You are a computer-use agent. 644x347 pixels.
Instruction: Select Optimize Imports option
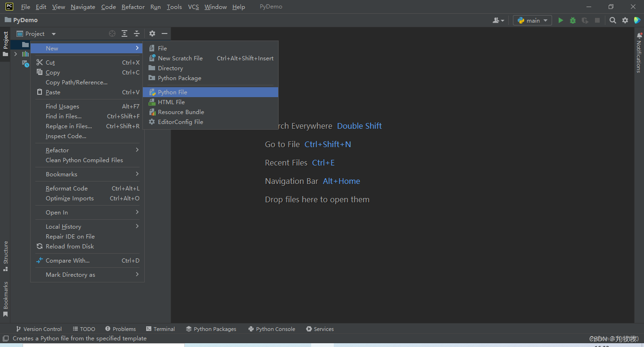tap(87, 198)
